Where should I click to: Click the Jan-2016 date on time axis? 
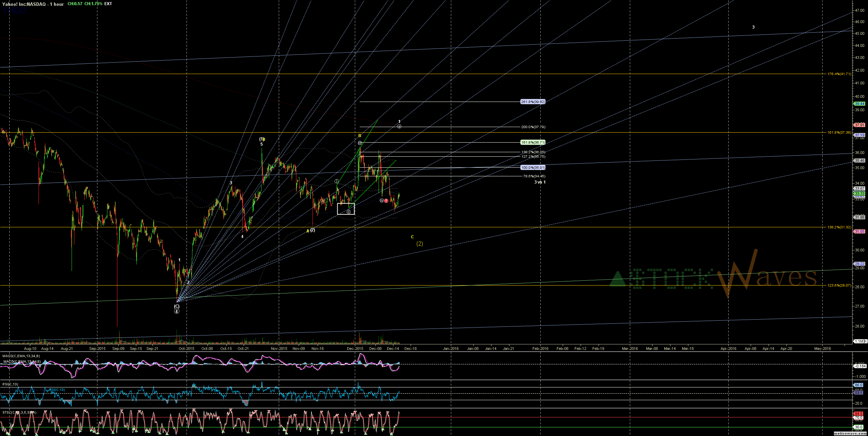[451, 349]
